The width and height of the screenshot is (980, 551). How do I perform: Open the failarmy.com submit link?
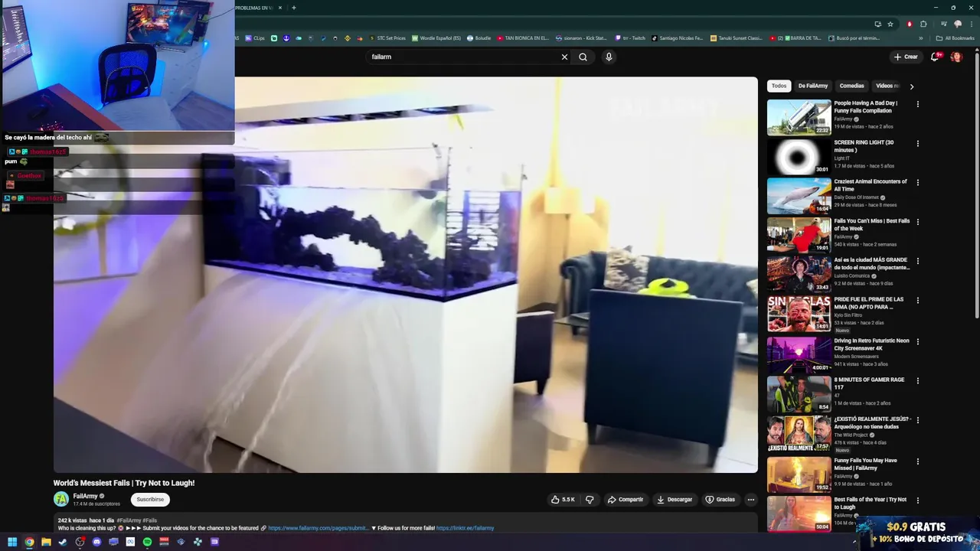(x=318, y=528)
